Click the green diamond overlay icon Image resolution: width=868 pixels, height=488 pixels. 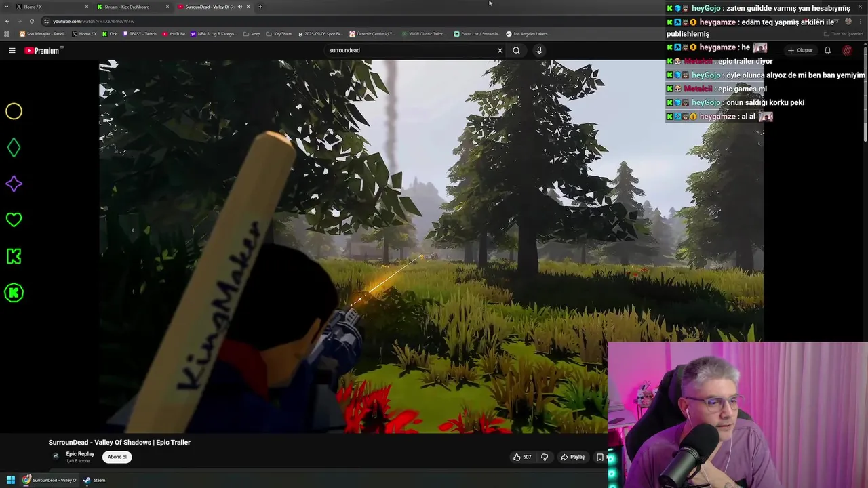[x=14, y=148]
